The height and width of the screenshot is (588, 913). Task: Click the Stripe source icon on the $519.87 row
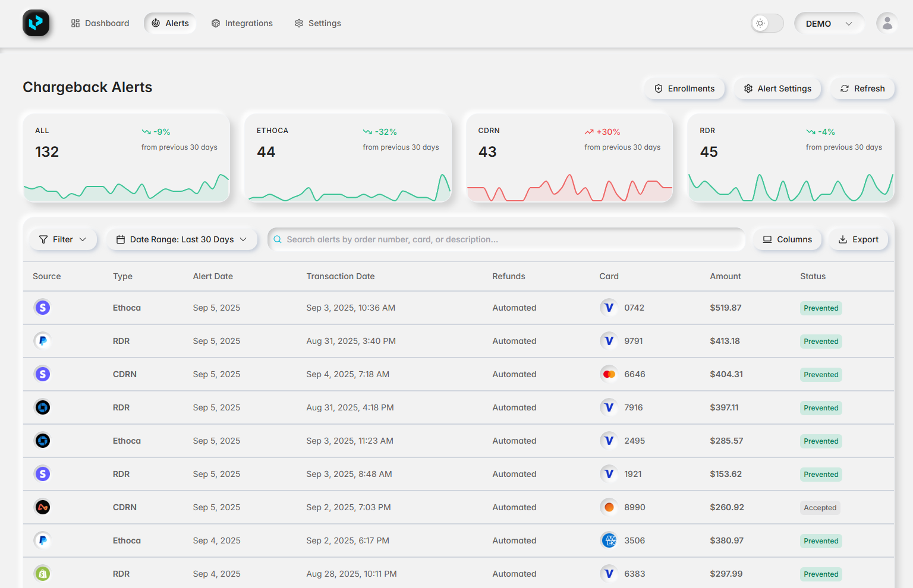[x=42, y=308]
